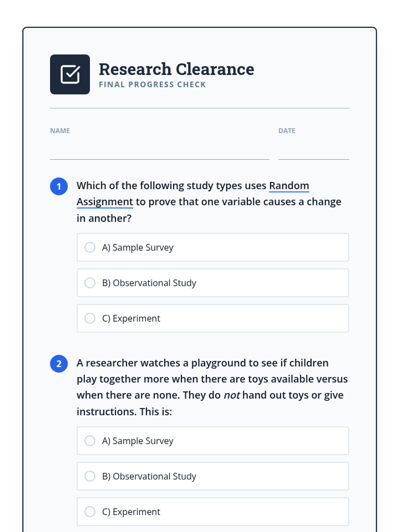Click the Final Progress Check subtitle
This screenshot has height=532, width=399.
152,84
